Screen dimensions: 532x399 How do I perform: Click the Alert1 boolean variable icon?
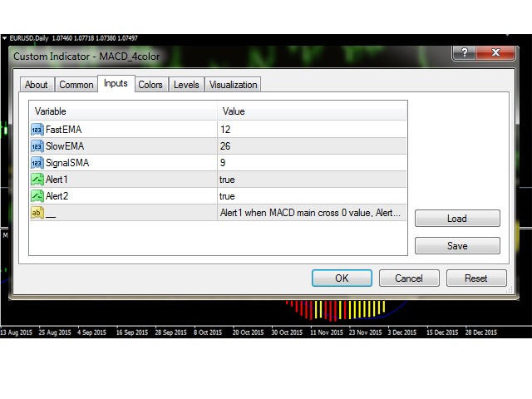tap(37, 180)
